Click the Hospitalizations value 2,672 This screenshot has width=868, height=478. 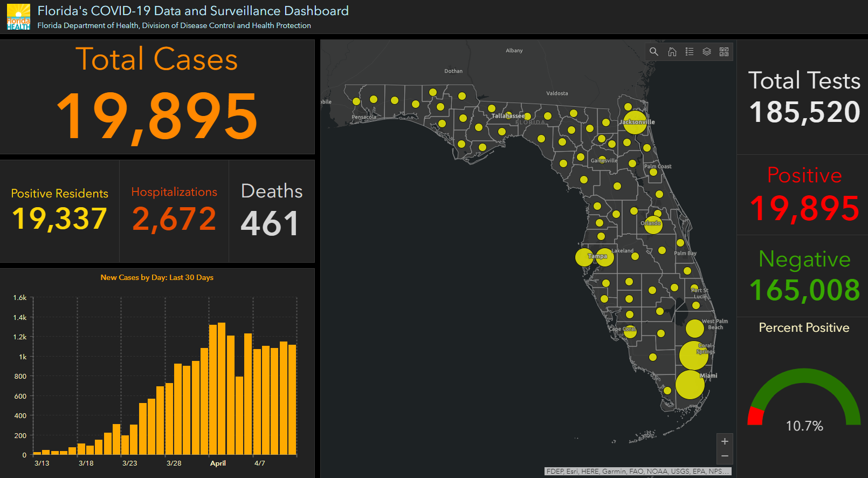click(174, 219)
